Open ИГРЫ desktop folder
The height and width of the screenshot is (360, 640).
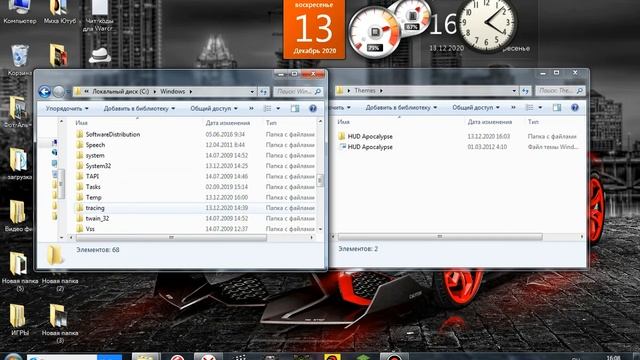[x=19, y=320]
